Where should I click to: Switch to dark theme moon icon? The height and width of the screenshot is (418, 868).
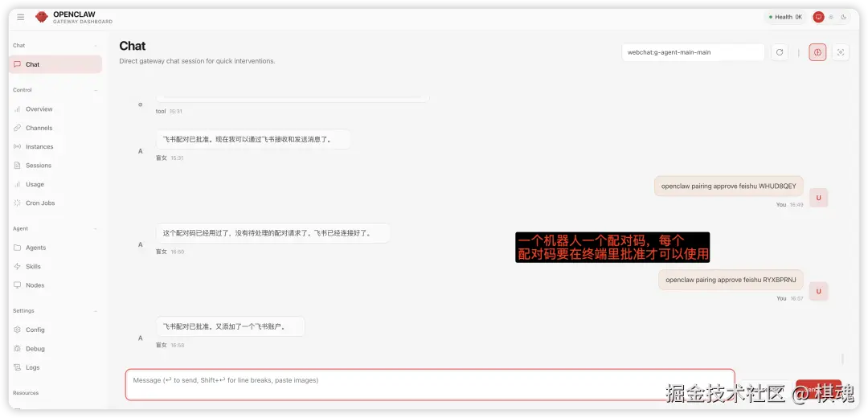[844, 17]
